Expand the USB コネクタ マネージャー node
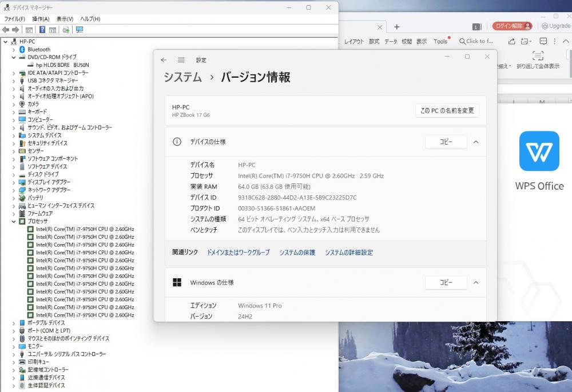572x392 pixels. point(14,81)
